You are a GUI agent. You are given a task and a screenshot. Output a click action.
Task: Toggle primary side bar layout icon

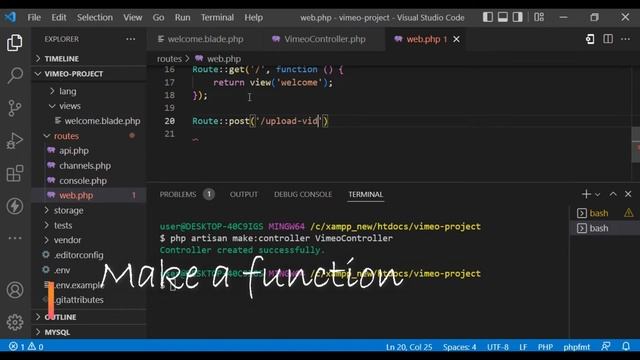click(488, 17)
